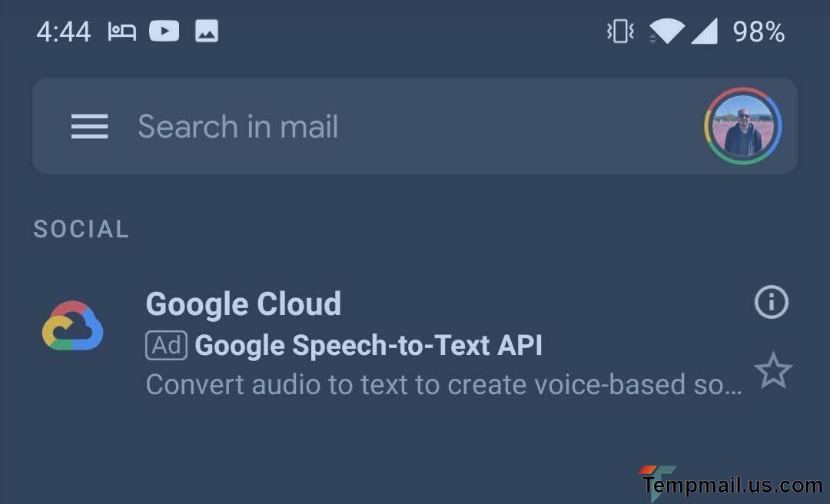Open the account profile avatar

(x=742, y=127)
